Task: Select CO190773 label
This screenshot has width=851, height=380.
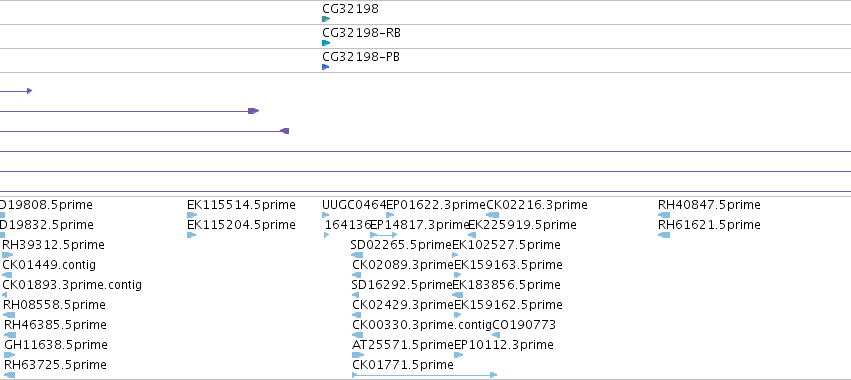Action: (524, 325)
